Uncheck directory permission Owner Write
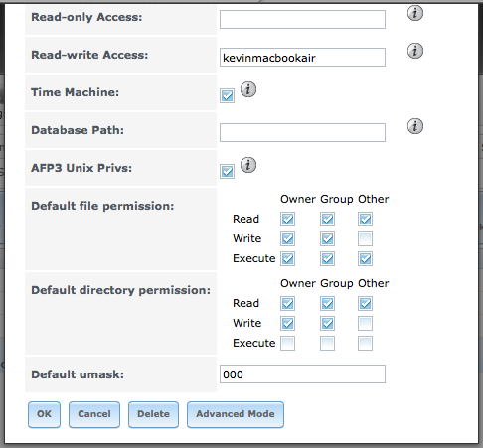Screen dimensions: 483x448 (x=287, y=323)
